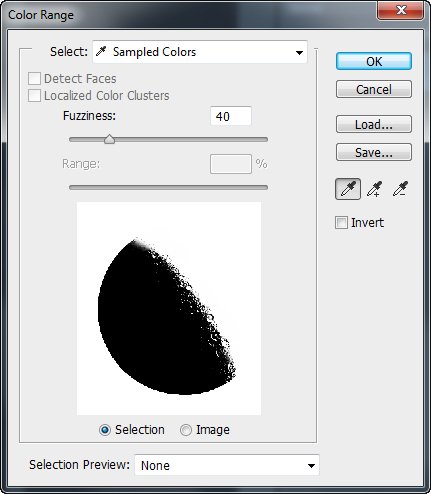Choose the Selection radio button
The image size is (431, 494).
coord(105,430)
